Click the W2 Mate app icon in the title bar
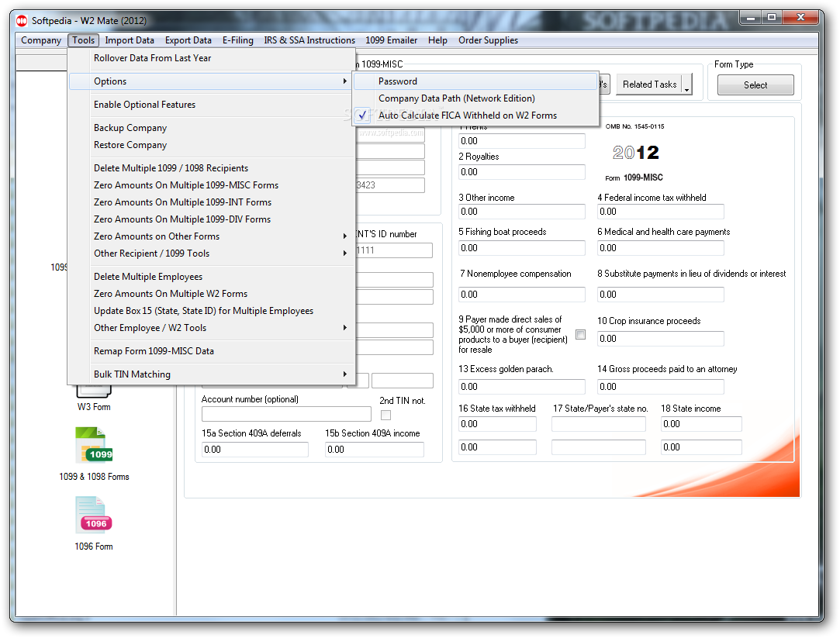Image resolution: width=840 pixels, height=638 pixels. click(22, 21)
